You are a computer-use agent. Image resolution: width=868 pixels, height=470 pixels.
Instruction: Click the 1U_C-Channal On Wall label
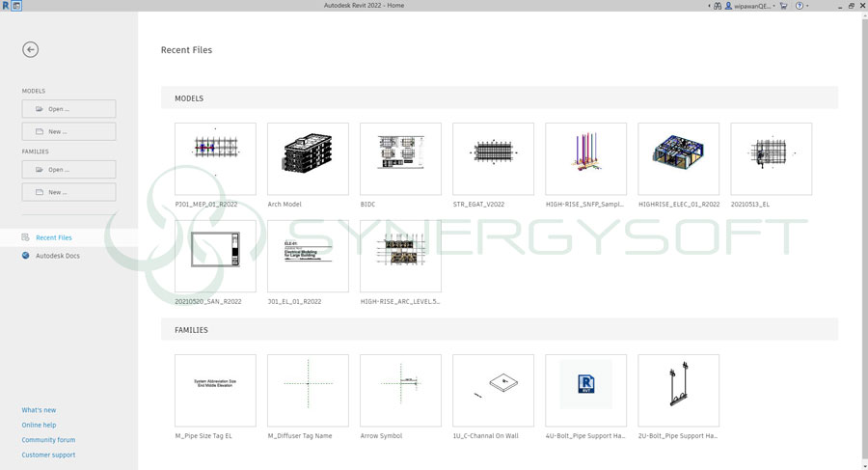click(x=485, y=436)
